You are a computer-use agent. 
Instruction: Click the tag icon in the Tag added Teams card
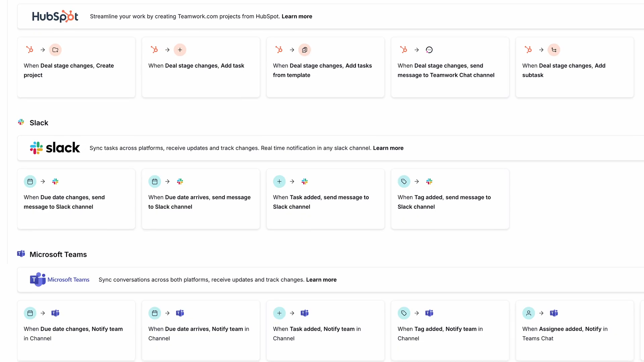[404, 313]
